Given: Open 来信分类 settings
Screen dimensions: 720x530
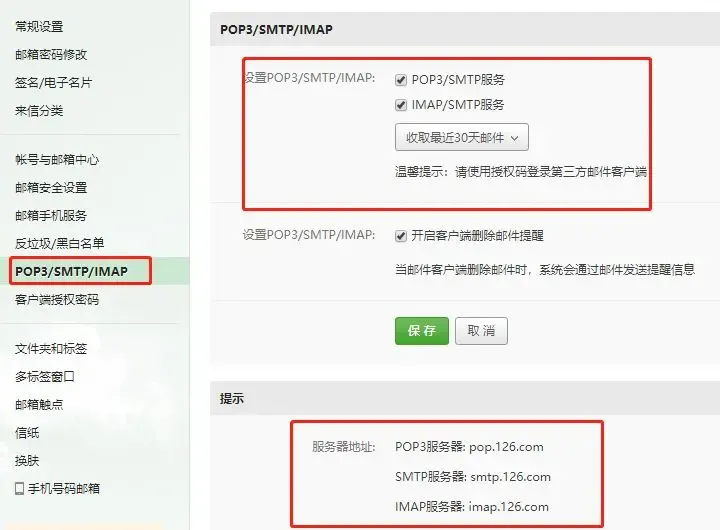Looking at the screenshot, I should pos(39,111).
